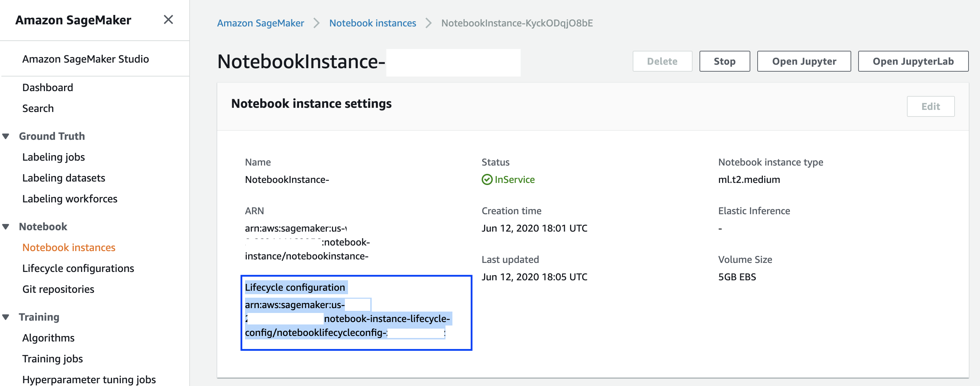Click Open JupyterLab
Image resolution: width=980 pixels, height=386 pixels.
click(x=913, y=61)
